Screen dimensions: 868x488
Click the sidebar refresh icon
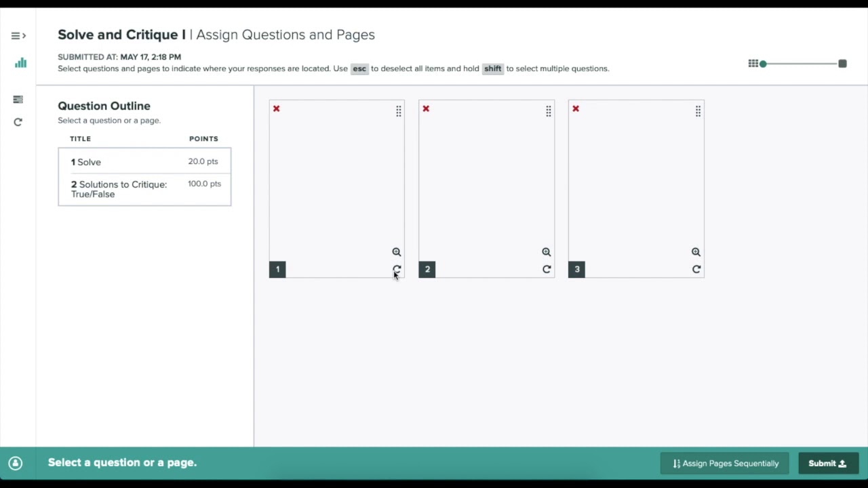[x=18, y=122]
